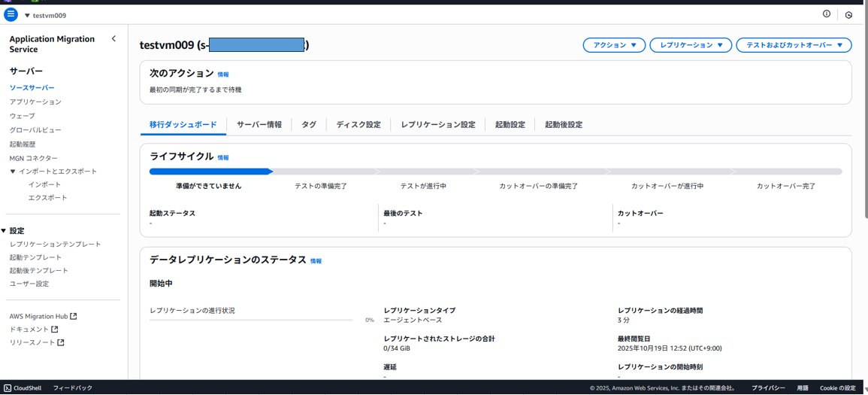Open エクスポート under import and export
The height and width of the screenshot is (395, 868).
47,198
